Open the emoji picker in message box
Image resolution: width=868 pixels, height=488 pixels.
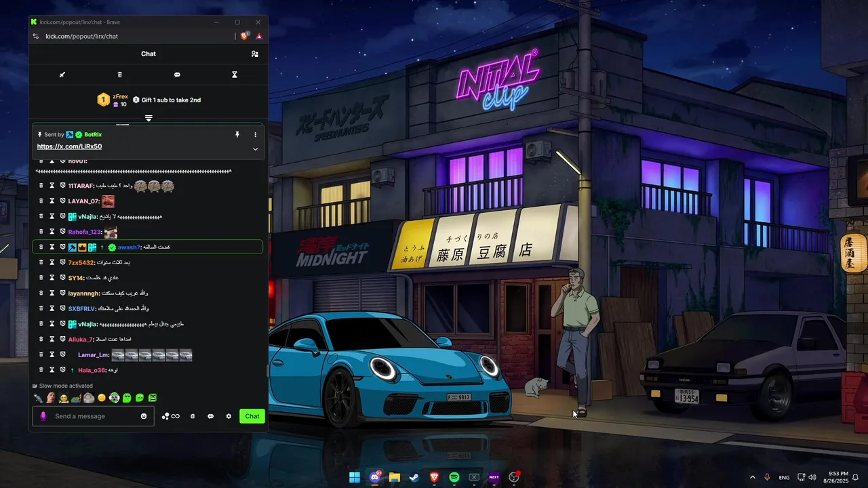[144, 416]
